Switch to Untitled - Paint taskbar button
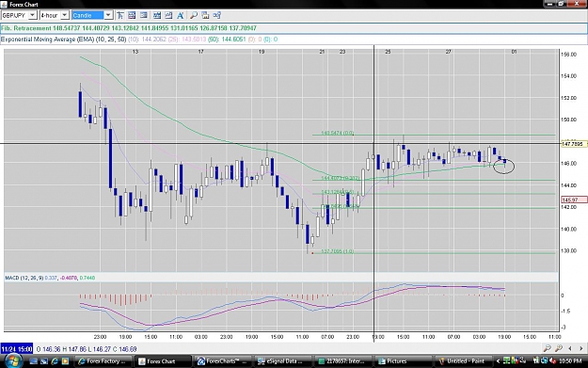The width and height of the screenshot is (588, 368). [464, 361]
